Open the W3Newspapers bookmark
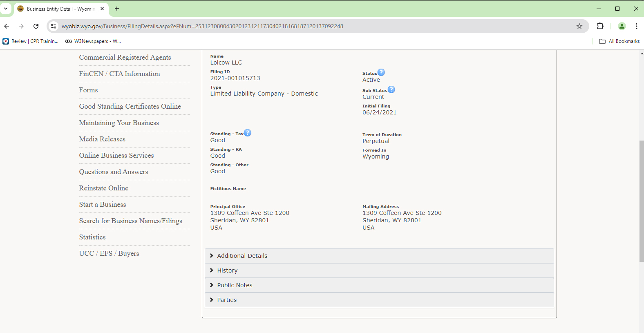Image resolution: width=644 pixels, height=333 pixels. (93, 41)
